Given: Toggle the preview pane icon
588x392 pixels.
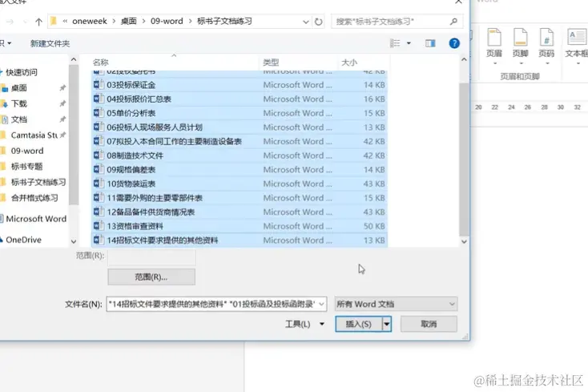Looking at the screenshot, I should coord(430,43).
